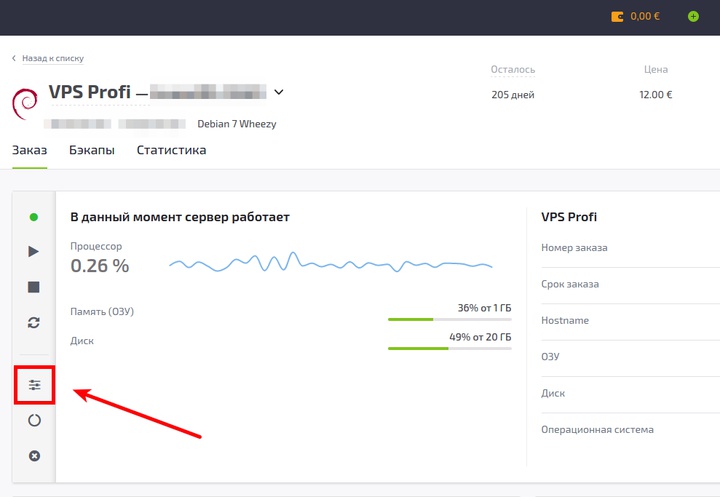The width and height of the screenshot is (720, 497).
Task: Expand the VPS Profi name dropdown chevron
Action: (x=279, y=92)
